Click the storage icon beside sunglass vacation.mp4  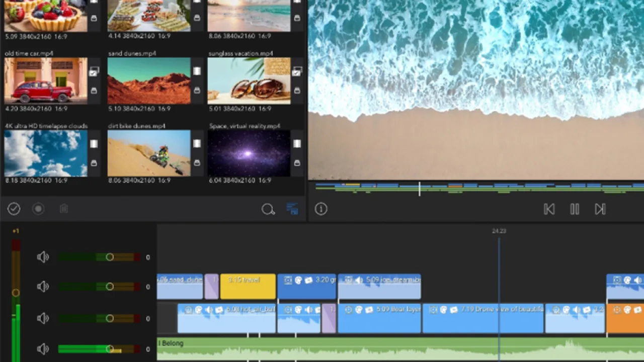pos(297,90)
